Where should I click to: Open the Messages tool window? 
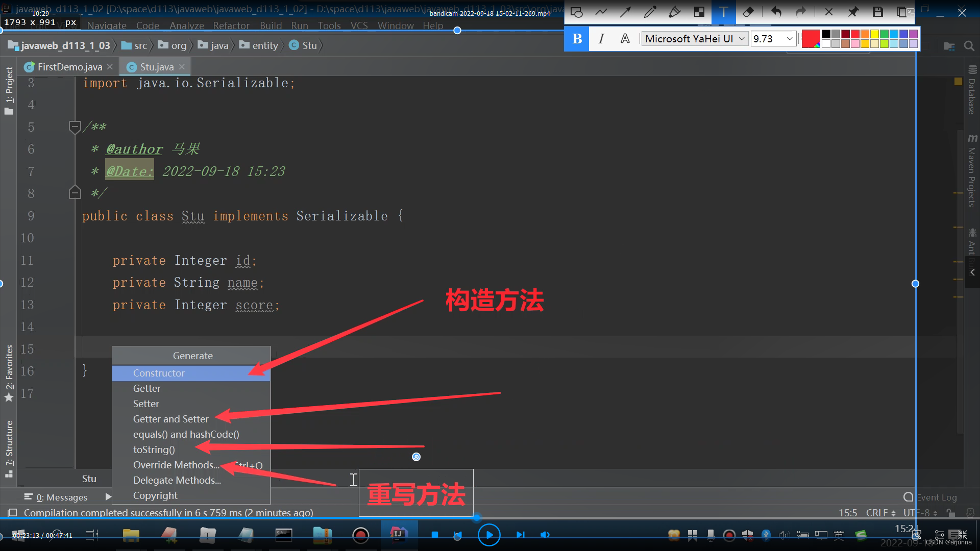(56, 497)
